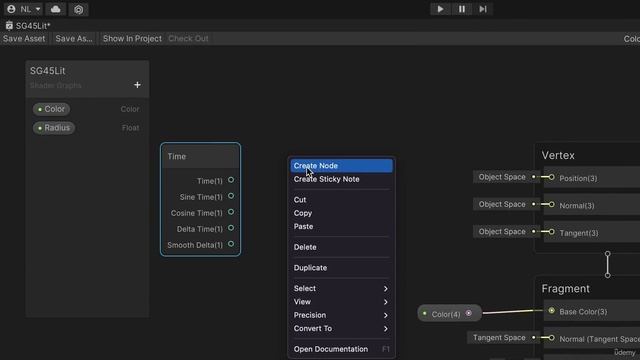Screen dimensions: 640x360
Task: Click the Unity version control icon
Action: pos(78,9)
